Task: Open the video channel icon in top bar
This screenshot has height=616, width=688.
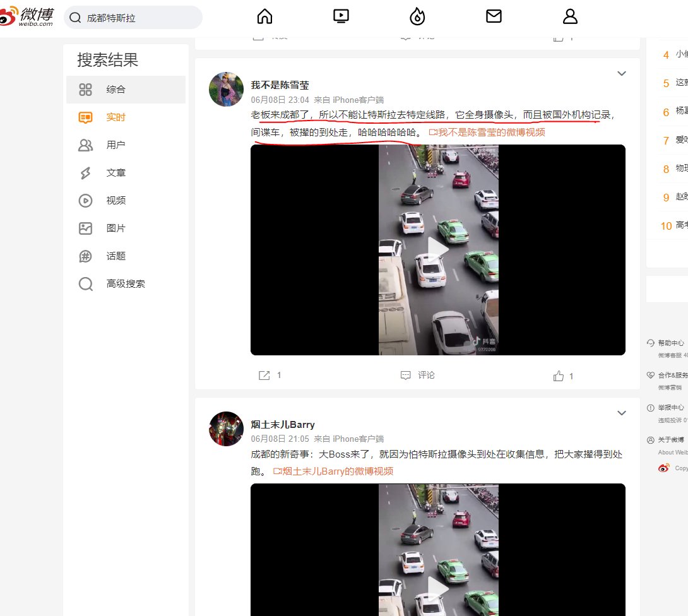Action: [x=341, y=16]
